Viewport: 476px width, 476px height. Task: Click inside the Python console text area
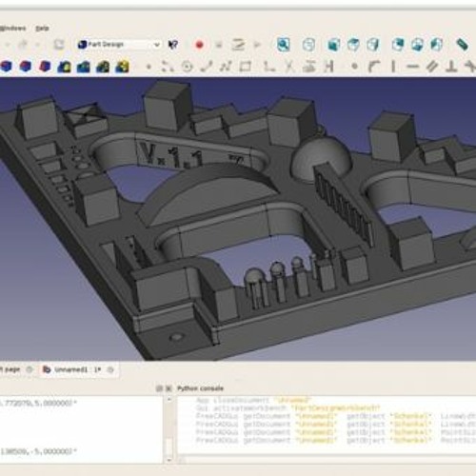(x=327, y=428)
